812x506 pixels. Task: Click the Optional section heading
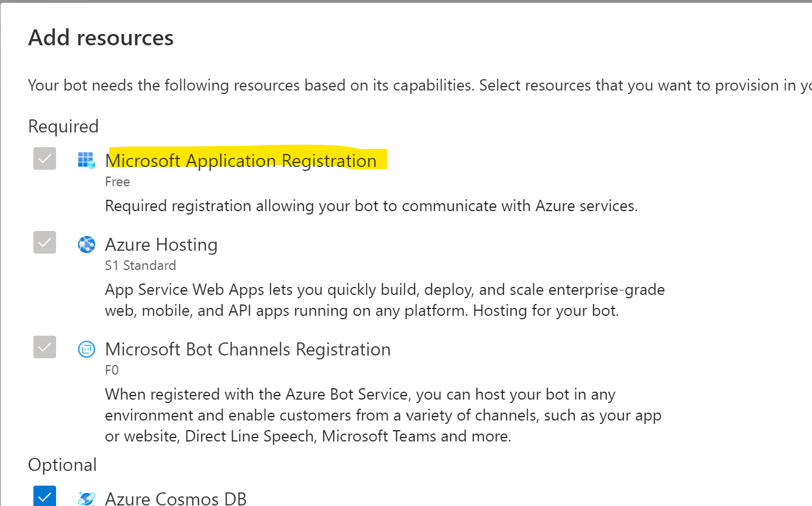click(62, 464)
